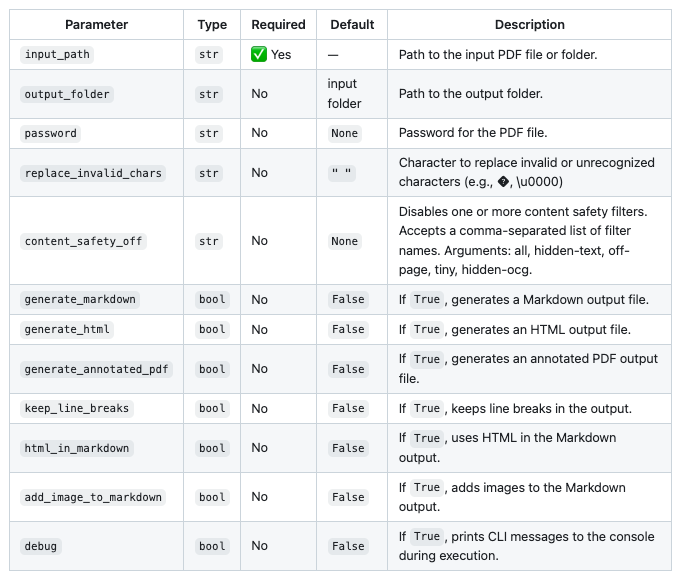685x581 pixels.
Task: Click the Parameter column header
Action: tap(97, 25)
